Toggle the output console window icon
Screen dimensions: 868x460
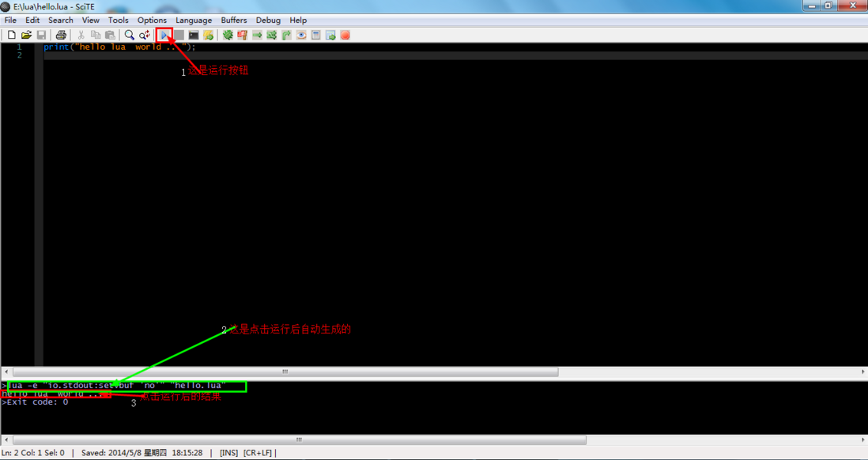(x=193, y=35)
